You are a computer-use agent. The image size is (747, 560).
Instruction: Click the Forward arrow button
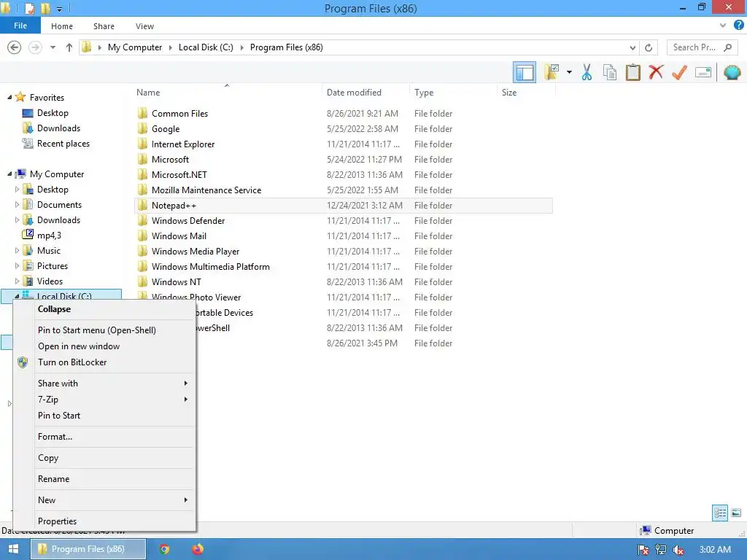point(35,47)
